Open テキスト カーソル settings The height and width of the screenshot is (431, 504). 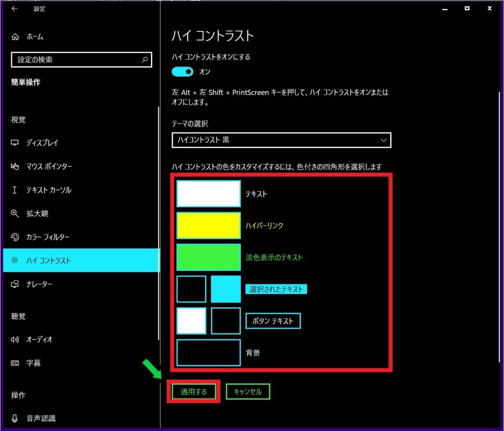[x=81, y=190]
